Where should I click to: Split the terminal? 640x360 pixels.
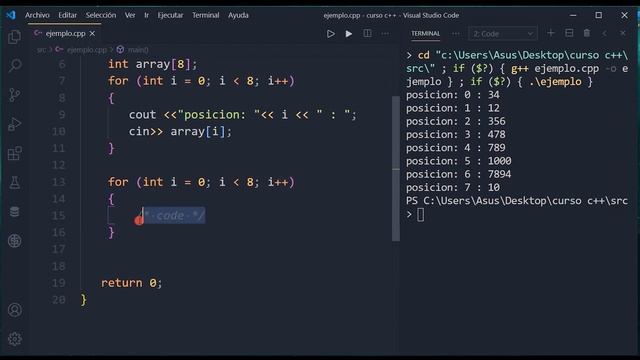[569, 33]
